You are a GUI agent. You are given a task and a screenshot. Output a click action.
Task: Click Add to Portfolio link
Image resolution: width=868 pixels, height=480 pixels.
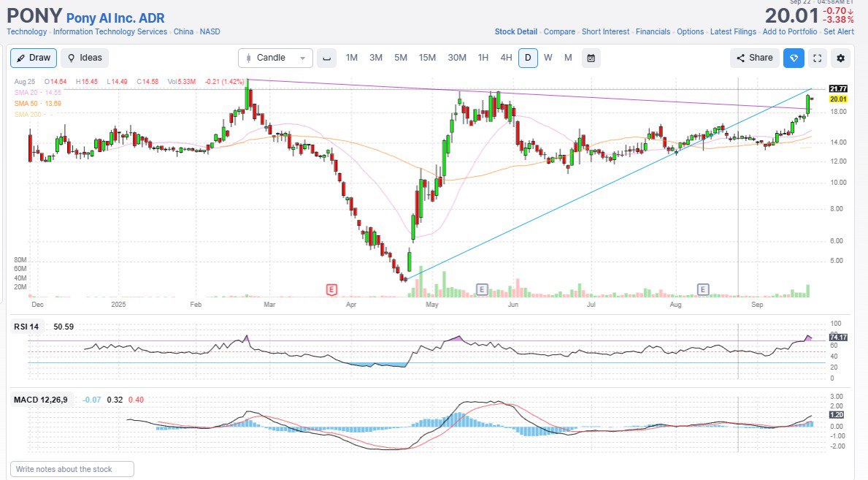789,31
